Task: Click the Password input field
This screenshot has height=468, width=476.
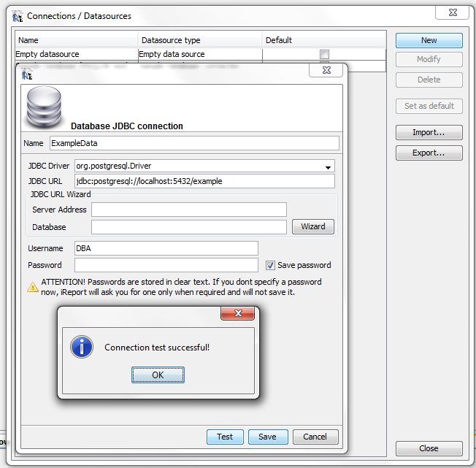Action: tap(166, 265)
